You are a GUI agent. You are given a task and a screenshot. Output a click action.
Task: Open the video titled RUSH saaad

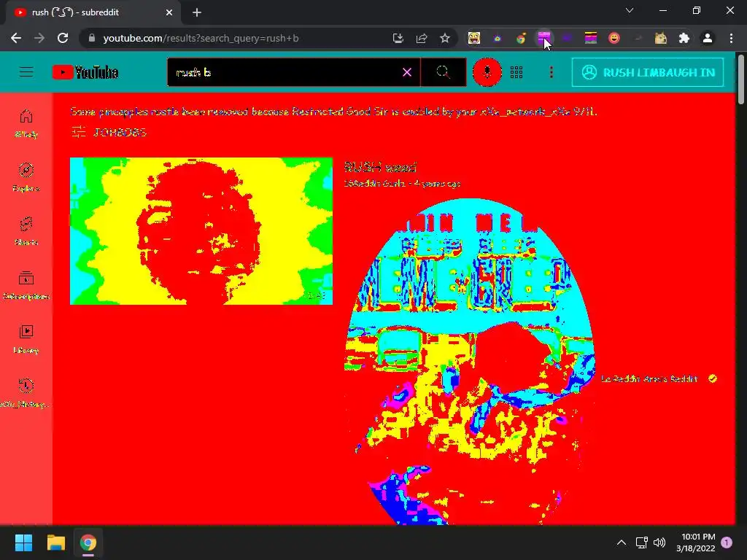(380, 167)
